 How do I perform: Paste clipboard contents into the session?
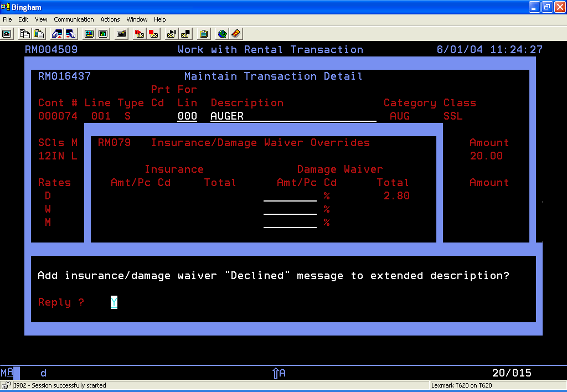click(x=39, y=34)
